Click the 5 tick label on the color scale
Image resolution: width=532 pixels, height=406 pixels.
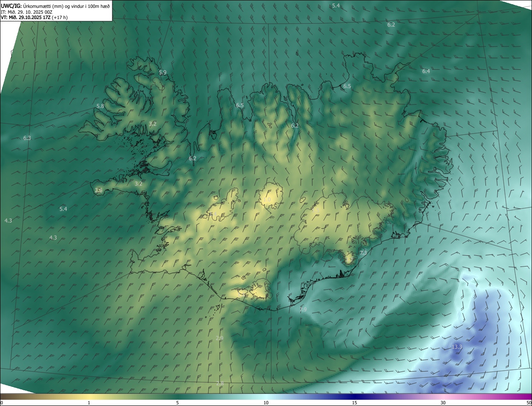point(177,403)
